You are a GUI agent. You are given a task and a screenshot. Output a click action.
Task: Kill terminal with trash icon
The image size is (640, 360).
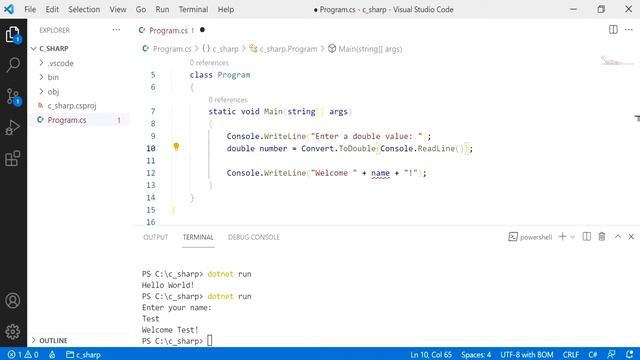click(x=602, y=237)
